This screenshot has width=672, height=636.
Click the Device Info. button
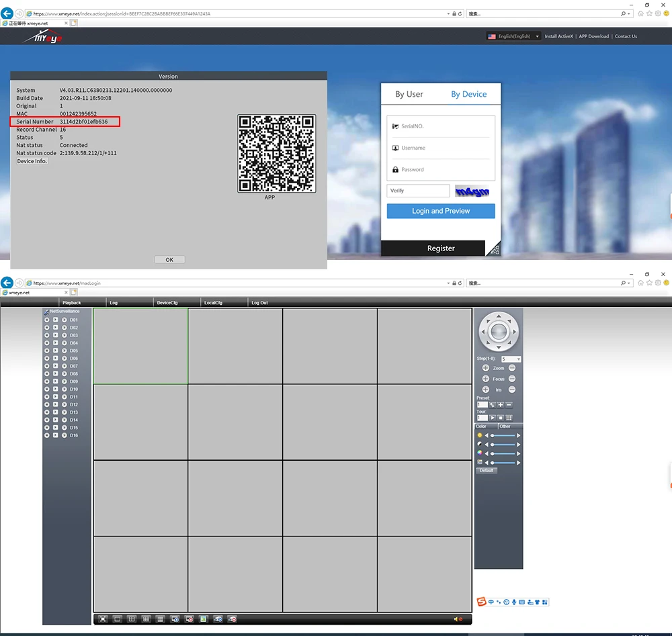32,161
